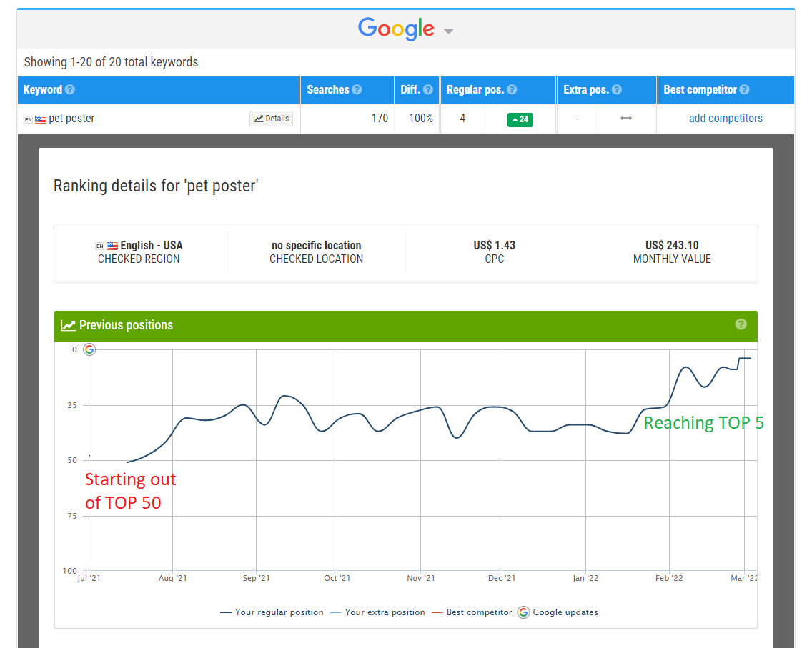Click the US$ 243.10 monthly value

[672, 245]
